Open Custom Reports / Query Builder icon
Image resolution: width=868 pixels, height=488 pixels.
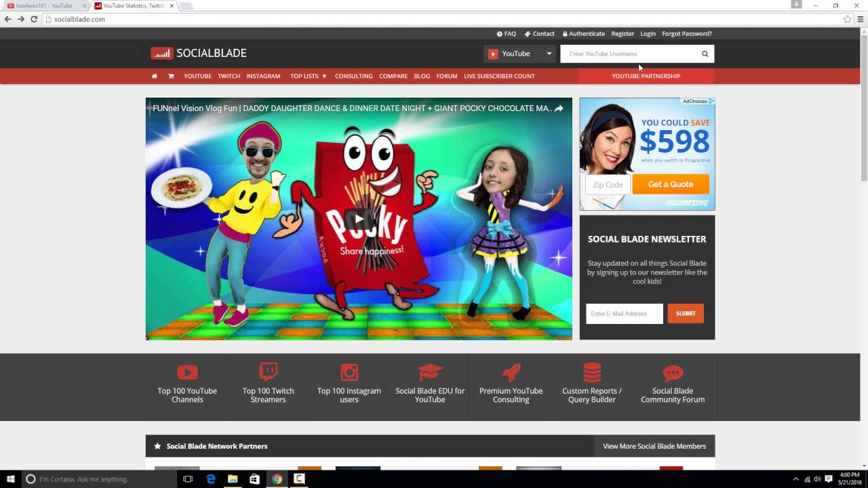[592, 372]
